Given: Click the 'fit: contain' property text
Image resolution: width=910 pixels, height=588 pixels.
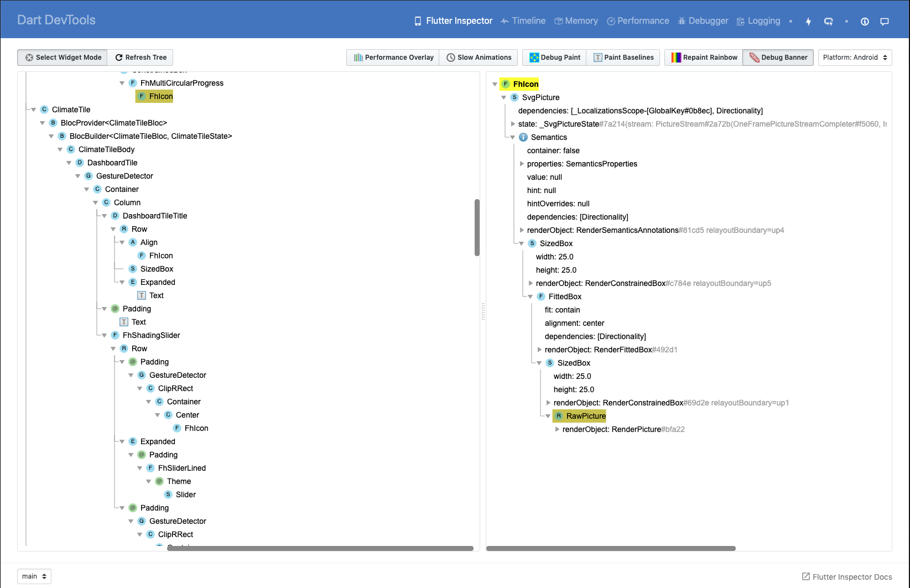Looking at the screenshot, I should pyautogui.click(x=562, y=310).
